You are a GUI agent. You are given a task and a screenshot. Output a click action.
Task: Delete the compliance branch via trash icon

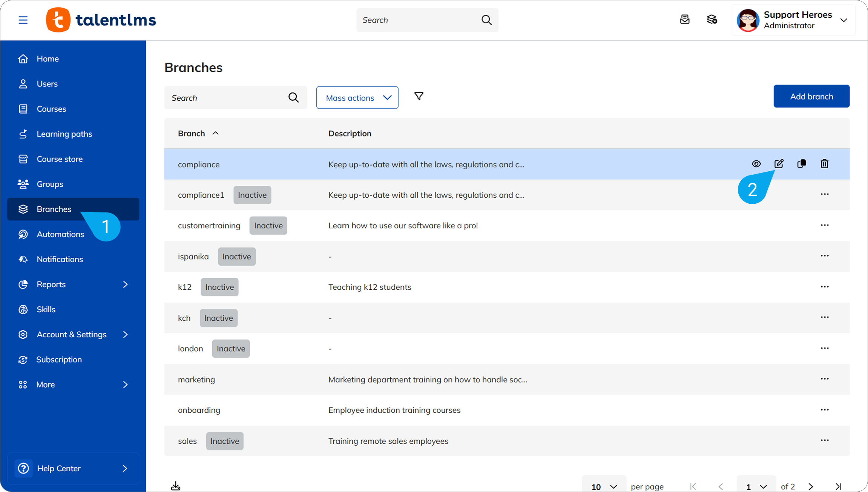pos(824,164)
